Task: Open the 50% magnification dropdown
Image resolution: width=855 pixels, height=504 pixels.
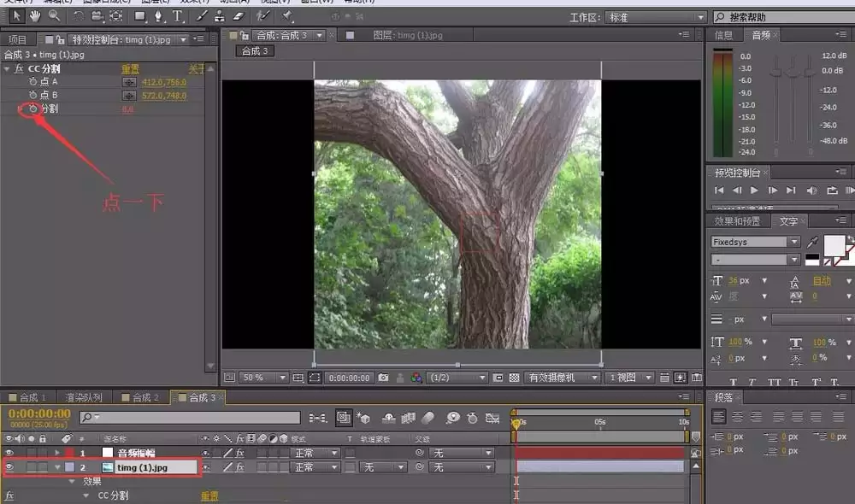Action: pyautogui.click(x=263, y=378)
